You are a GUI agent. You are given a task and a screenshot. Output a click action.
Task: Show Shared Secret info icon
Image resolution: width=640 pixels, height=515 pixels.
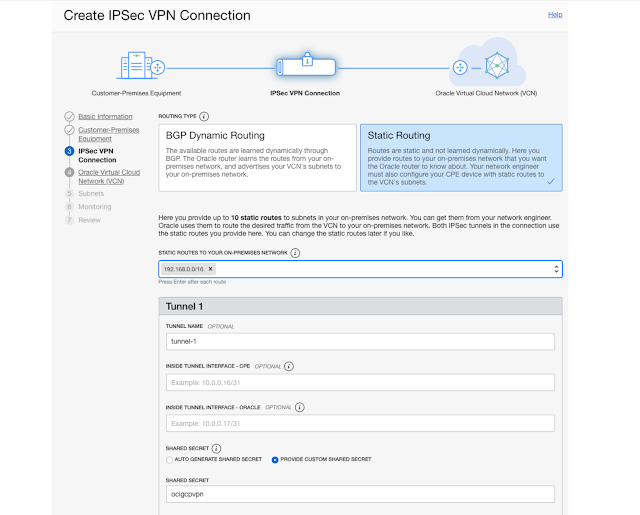(216, 448)
